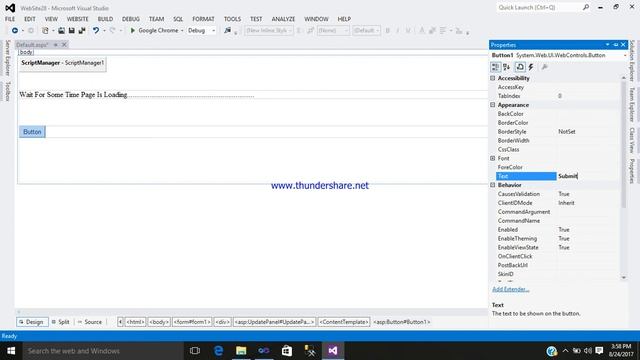Pin the Properties panel with auto-hide icon
The width and height of the screenshot is (640, 360).
(x=616, y=45)
